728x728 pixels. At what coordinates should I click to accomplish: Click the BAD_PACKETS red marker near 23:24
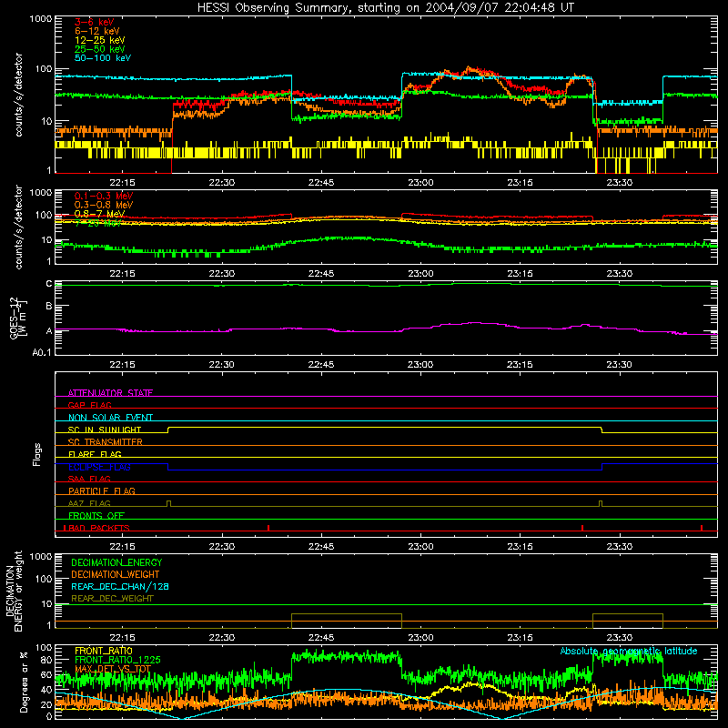pos(582,528)
